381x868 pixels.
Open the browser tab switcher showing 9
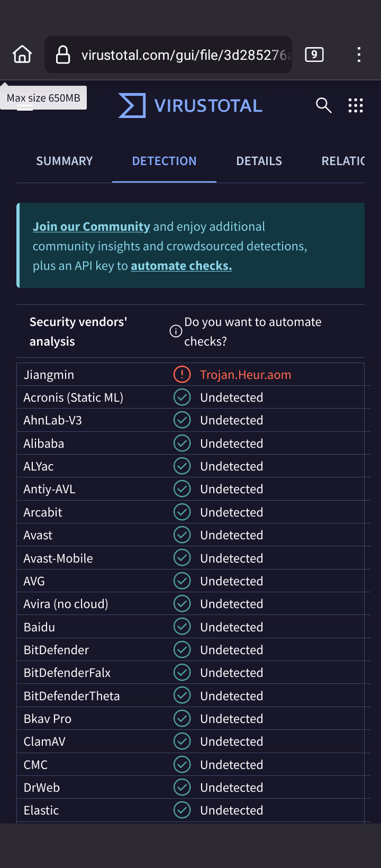click(314, 55)
